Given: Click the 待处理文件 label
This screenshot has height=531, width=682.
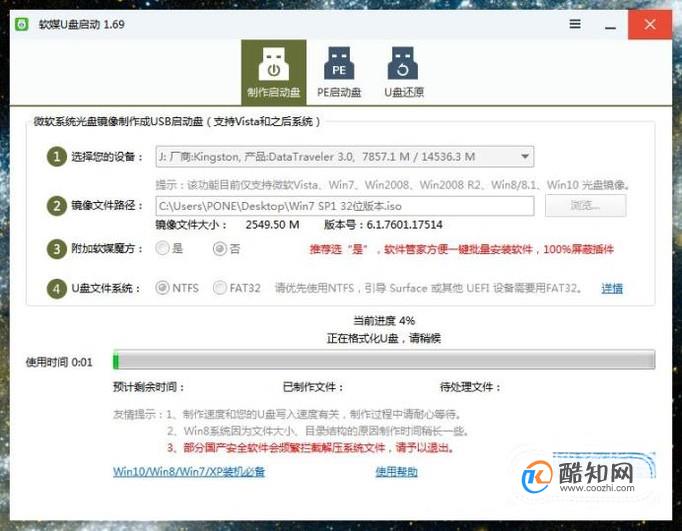Looking at the screenshot, I should (470, 387).
